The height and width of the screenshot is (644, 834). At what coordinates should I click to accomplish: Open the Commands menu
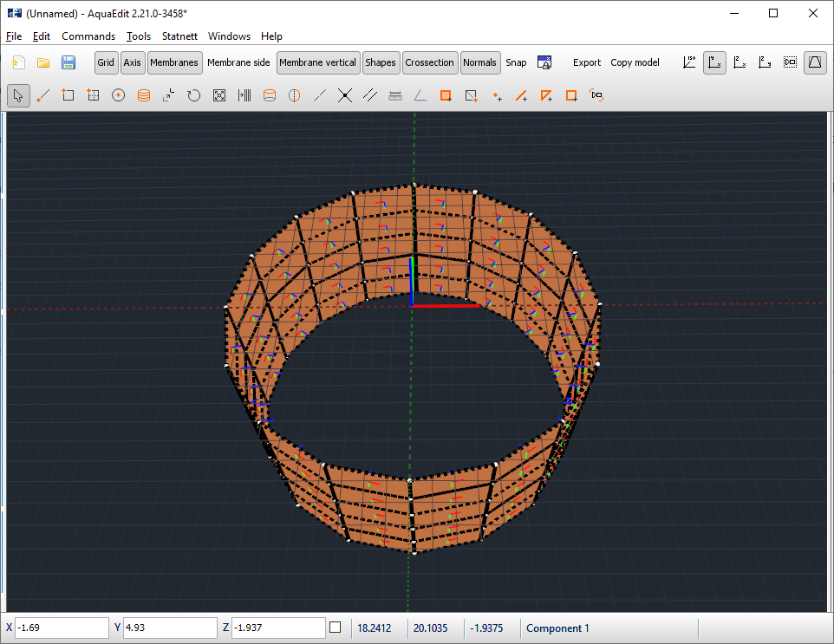(x=88, y=36)
